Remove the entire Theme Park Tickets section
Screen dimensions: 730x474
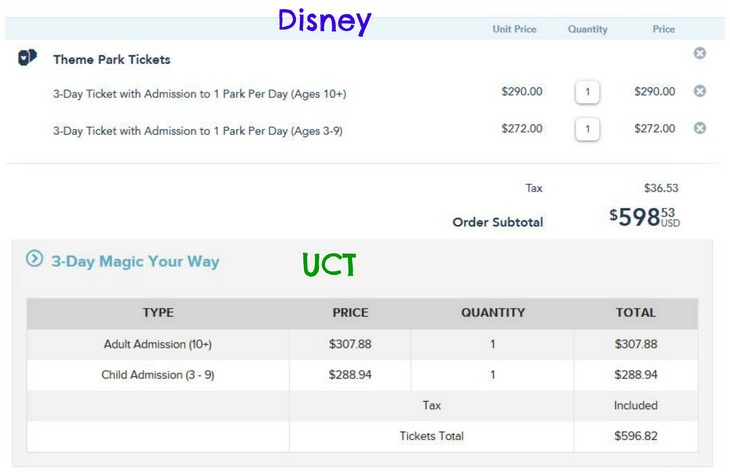click(699, 53)
